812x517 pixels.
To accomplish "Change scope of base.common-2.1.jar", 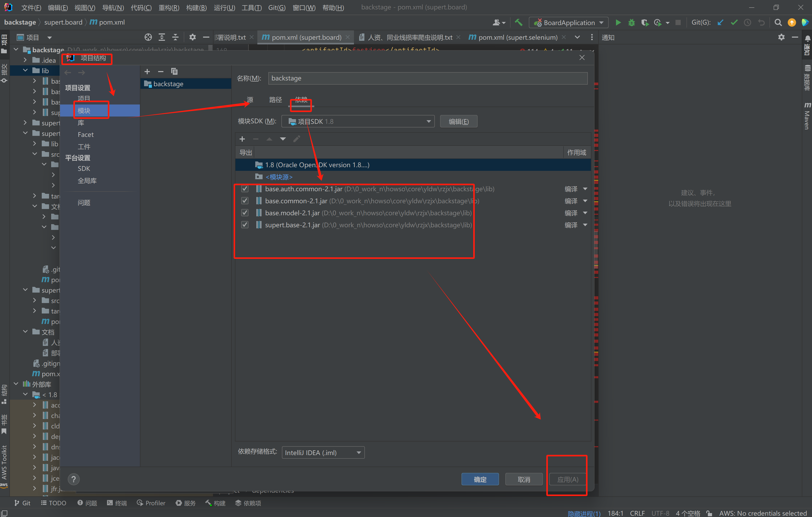I will point(576,201).
